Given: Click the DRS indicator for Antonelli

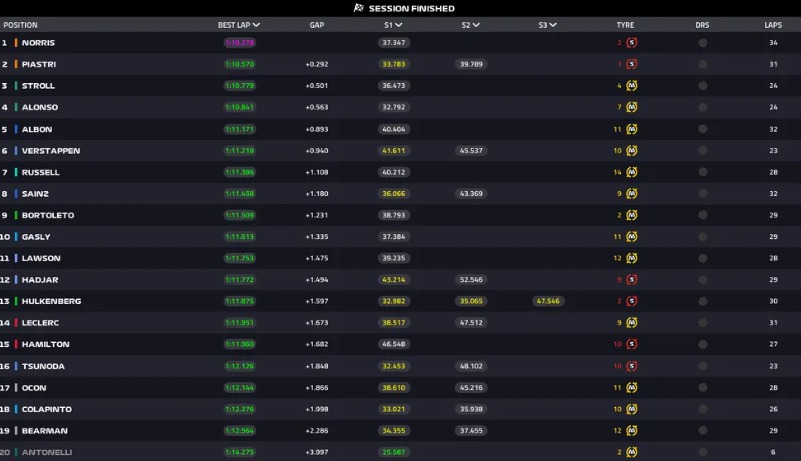Looking at the screenshot, I should point(703,452).
